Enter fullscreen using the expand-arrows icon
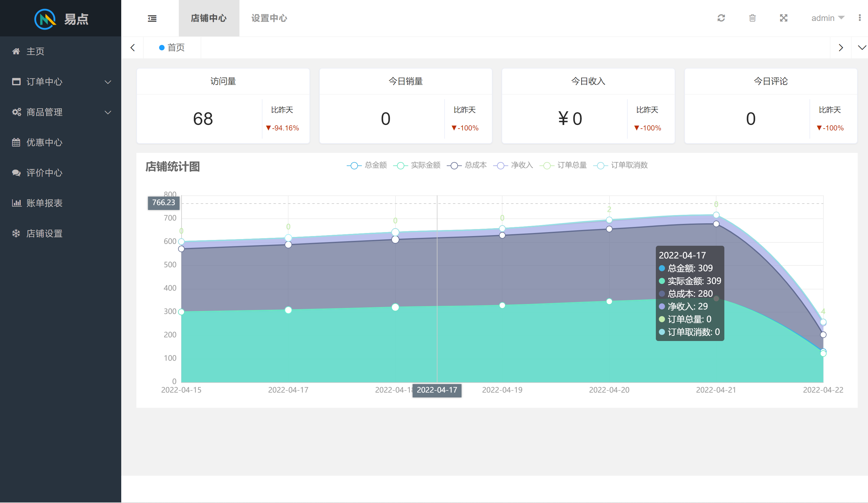Viewport: 868px width, 503px height. pos(784,18)
